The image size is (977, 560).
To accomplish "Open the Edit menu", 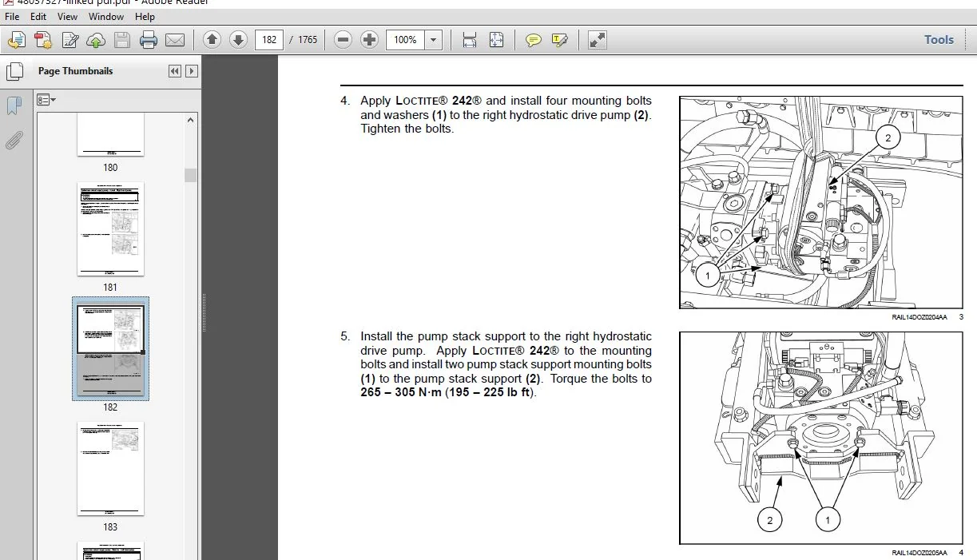I will click(38, 16).
